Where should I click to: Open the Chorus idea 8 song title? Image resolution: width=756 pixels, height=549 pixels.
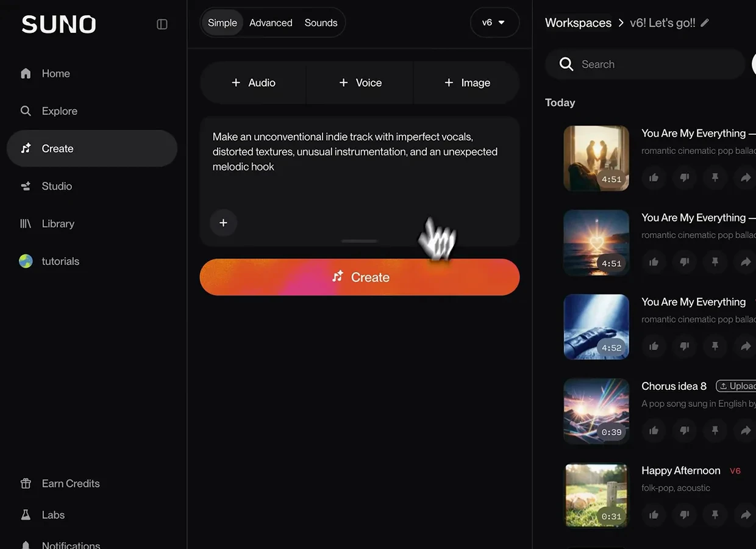[x=674, y=386]
